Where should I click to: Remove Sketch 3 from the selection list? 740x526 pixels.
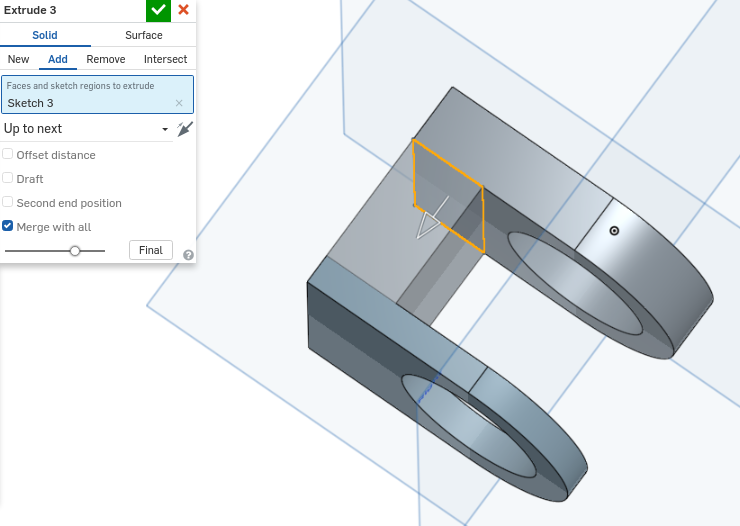[x=179, y=103]
